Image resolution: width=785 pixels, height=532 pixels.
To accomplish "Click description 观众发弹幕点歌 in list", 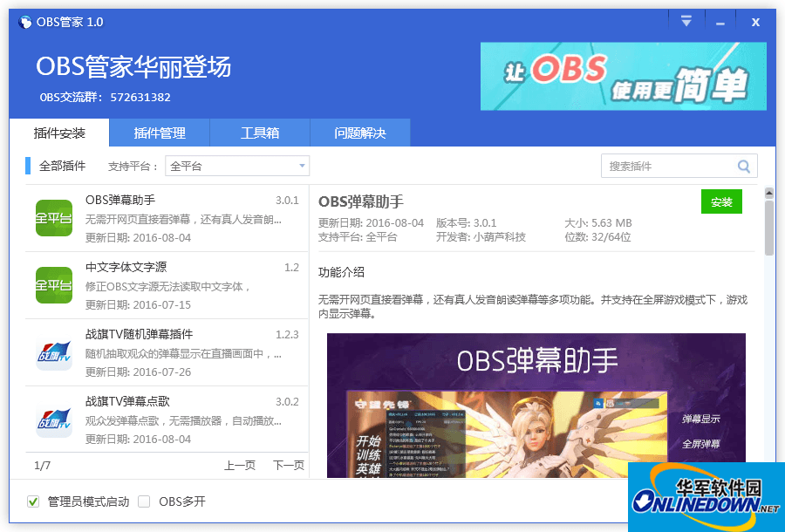I will pyautogui.click(x=183, y=421).
